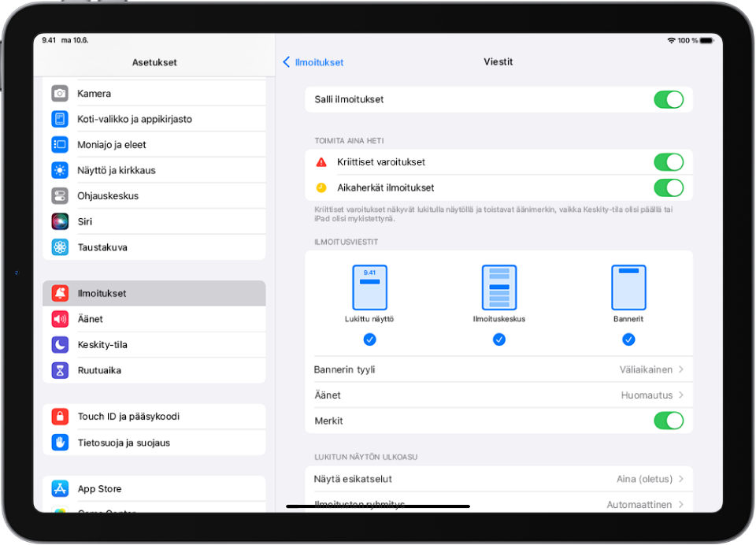Select Tietosuoja ja suojaus in sidebar
Image resolution: width=756 pixels, height=545 pixels.
click(154, 443)
